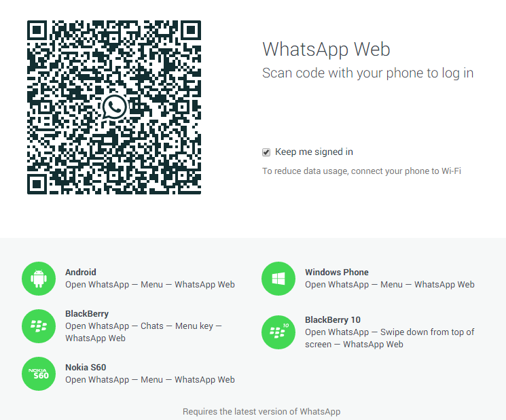Click the Android robot icon

[39, 279]
